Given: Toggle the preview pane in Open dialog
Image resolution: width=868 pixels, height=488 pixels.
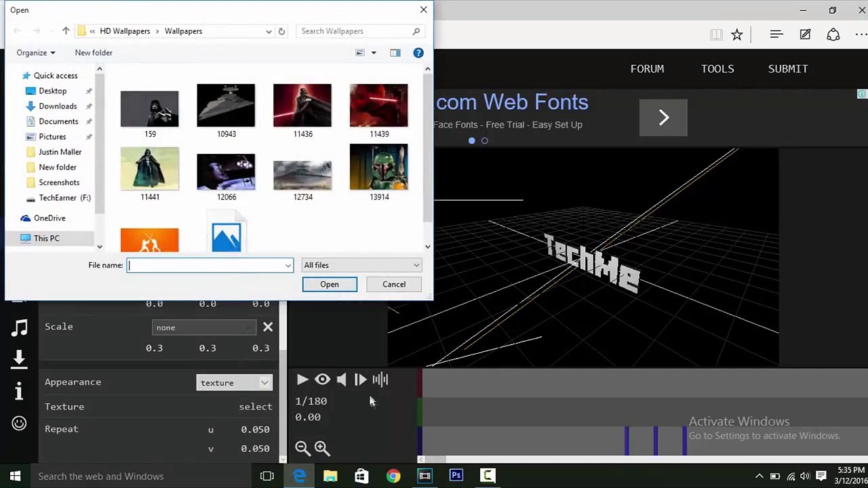Looking at the screenshot, I should [x=395, y=53].
